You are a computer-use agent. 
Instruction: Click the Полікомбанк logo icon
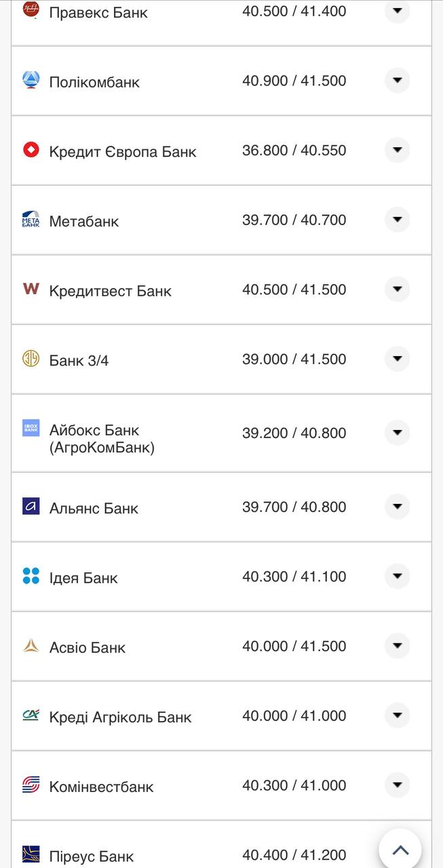(31, 81)
